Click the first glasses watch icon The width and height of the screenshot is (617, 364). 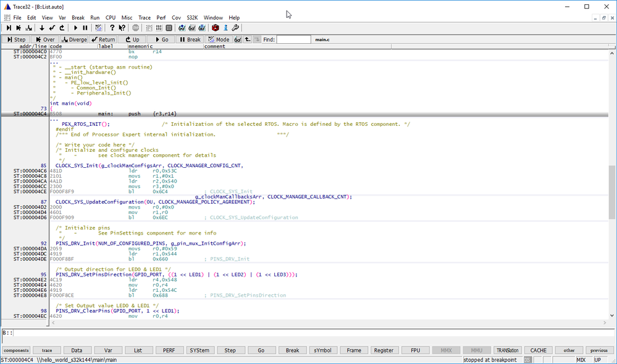click(x=182, y=28)
